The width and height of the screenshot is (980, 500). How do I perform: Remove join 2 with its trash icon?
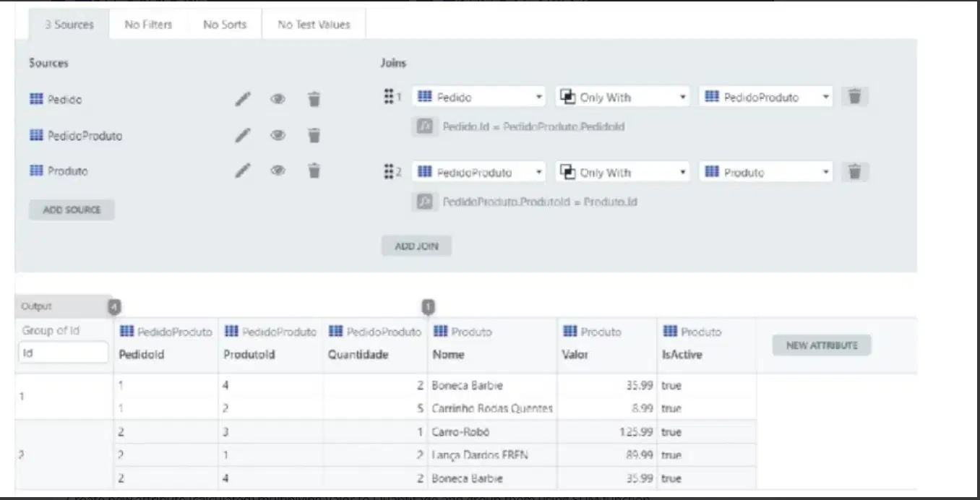(854, 172)
